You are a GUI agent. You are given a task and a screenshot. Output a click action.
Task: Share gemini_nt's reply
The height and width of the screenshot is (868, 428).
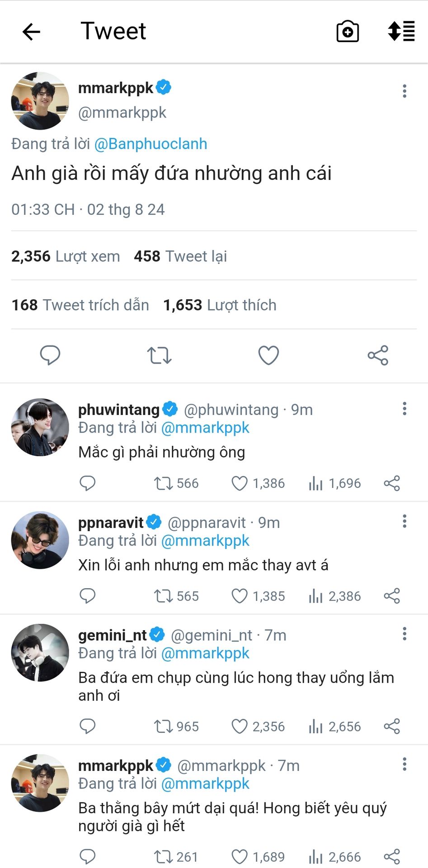pyautogui.click(x=392, y=726)
